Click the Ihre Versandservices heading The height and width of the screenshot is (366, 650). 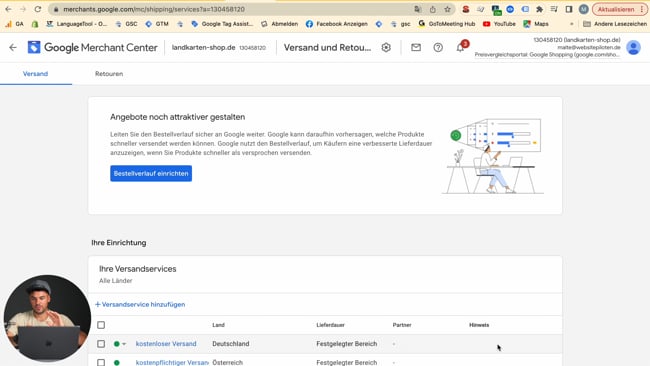click(x=138, y=269)
